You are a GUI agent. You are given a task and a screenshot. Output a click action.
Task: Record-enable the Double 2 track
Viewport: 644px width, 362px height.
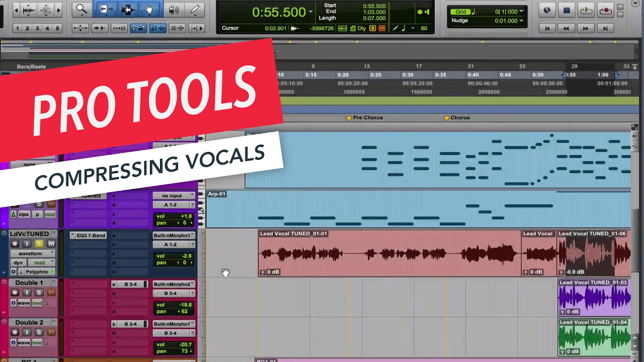15,332
